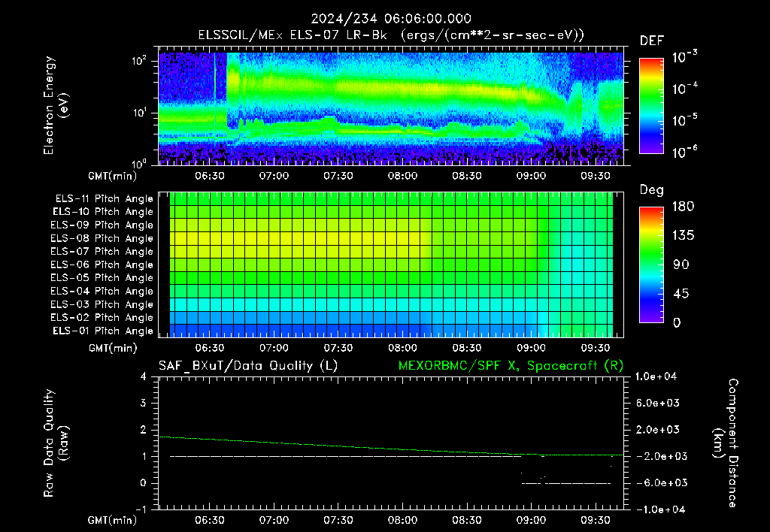
Task: Select the ELS-05 Pitch Angle row label
Action: [x=102, y=278]
